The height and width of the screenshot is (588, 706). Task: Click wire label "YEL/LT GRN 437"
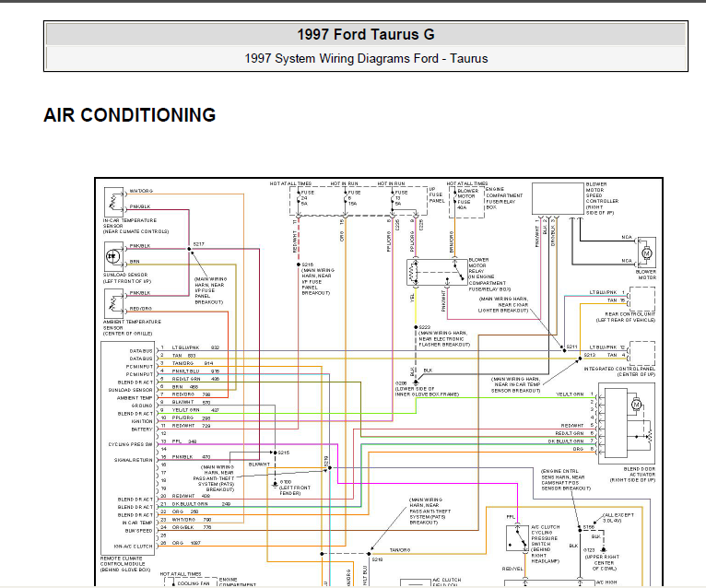pos(195,410)
